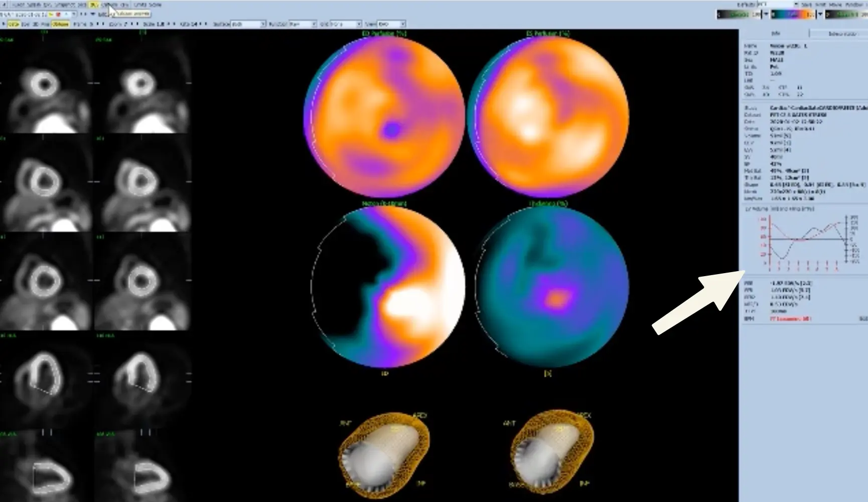Click the Save button in top right toolbar
868x502 pixels.
tap(806, 5)
